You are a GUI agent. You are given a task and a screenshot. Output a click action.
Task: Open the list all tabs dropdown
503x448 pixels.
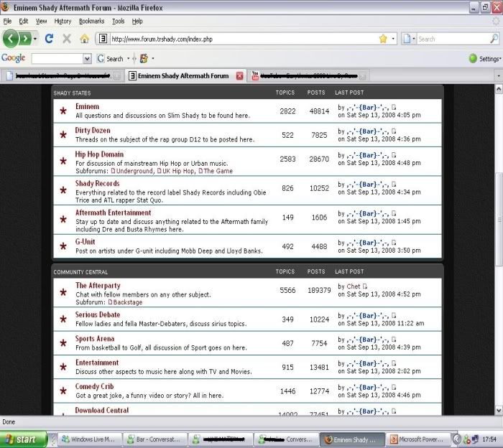pos(499,76)
